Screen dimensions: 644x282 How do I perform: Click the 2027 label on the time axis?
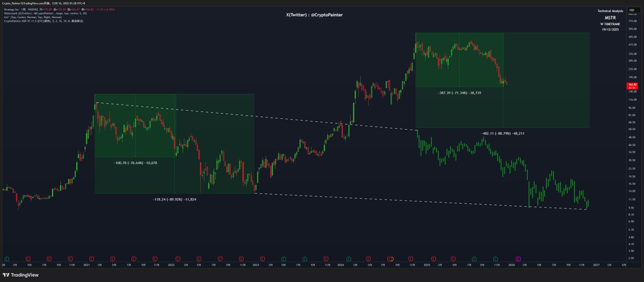tap(596, 265)
